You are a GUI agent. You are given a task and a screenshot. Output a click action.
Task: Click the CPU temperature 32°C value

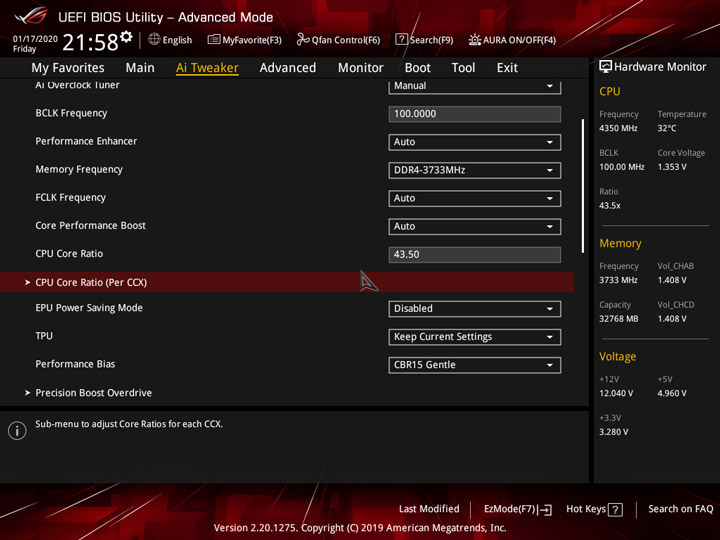666,128
